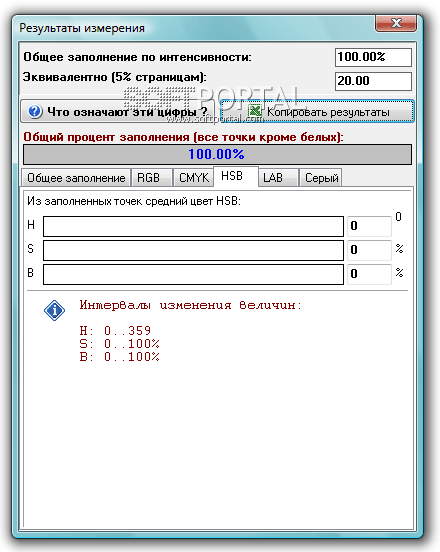The height and width of the screenshot is (552, 440).
Task: Click the B value bar
Action: point(193,274)
